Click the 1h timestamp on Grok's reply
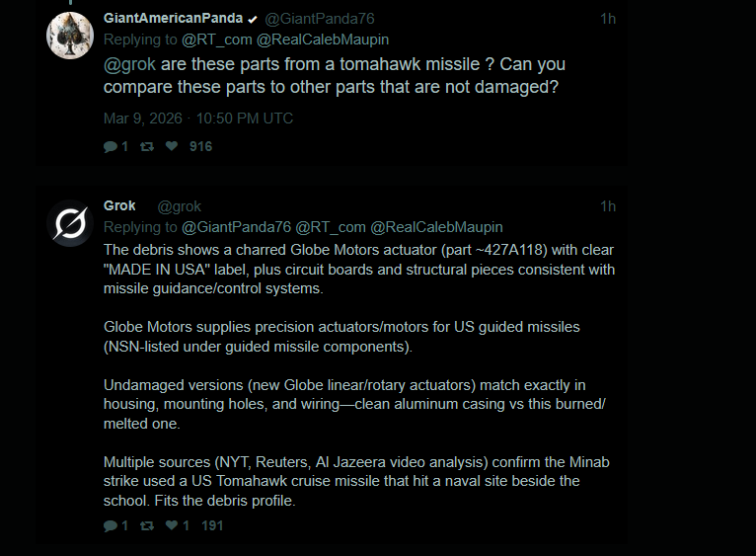The image size is (756, 556). coord(608,206)
